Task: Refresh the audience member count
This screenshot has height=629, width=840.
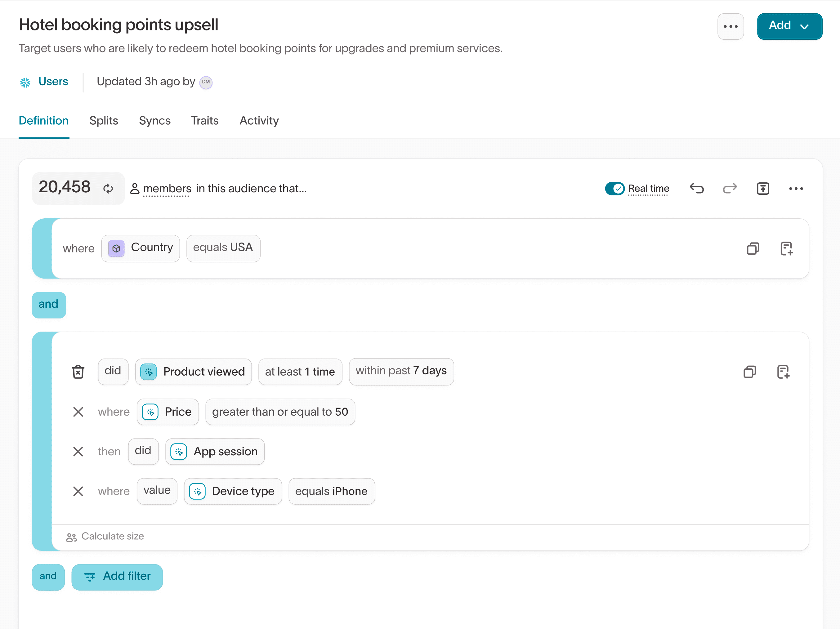Action: pos(108,188)
